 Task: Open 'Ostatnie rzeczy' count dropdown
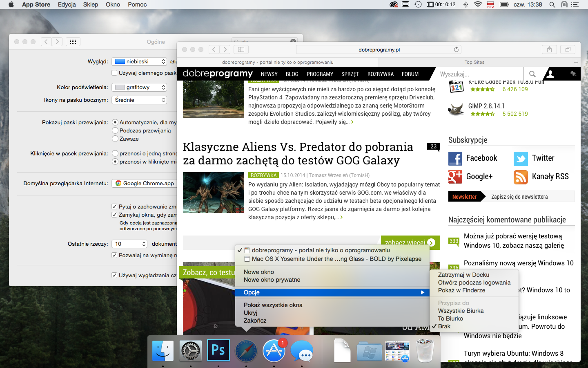[x=129, y=244]
